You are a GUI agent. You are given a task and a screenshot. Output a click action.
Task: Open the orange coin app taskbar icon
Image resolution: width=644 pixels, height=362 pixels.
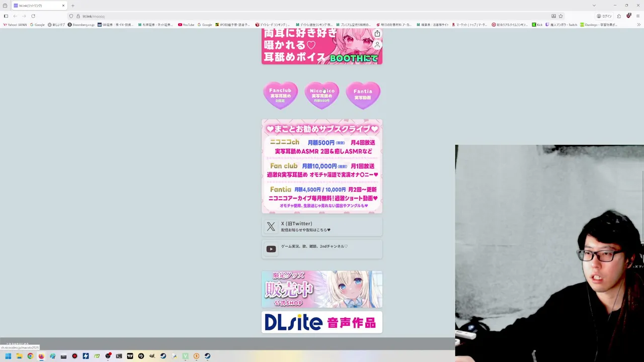pos(196,356)
